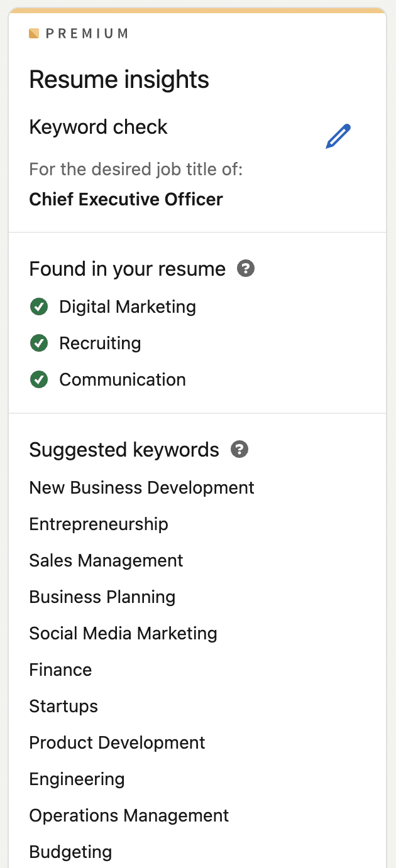Screen dimensions: 396x868
Task: Select the Recruiting found keyword
Action: (100, 344)
